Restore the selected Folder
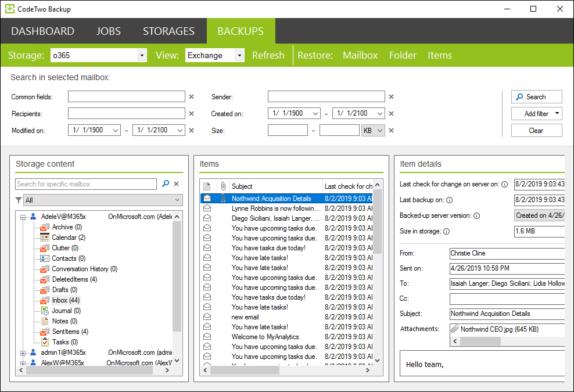The width and height of the screenshot is (574, 392). click(x=403, y=55)
